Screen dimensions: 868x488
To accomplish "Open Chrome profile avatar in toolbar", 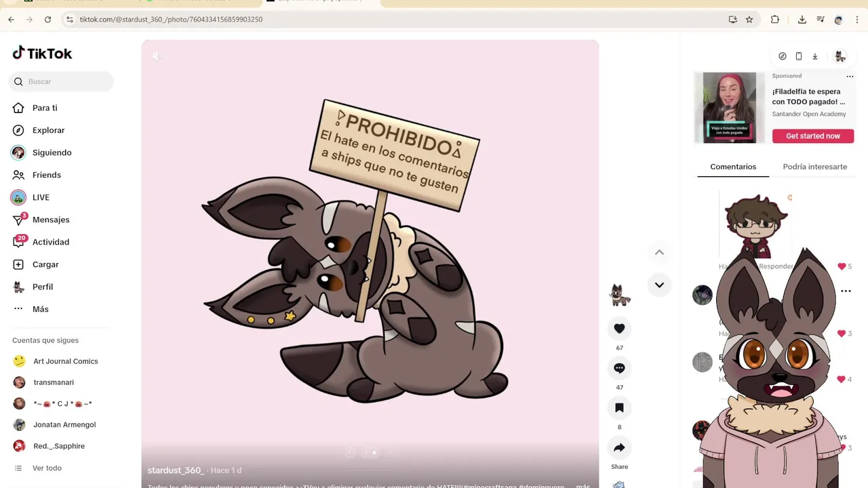I will point(838,20).
